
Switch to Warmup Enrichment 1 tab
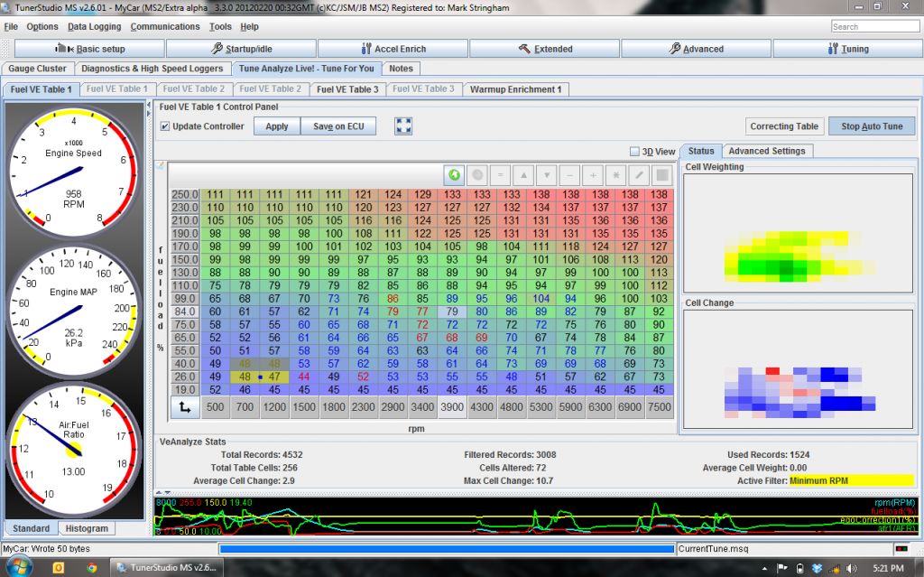516,89
